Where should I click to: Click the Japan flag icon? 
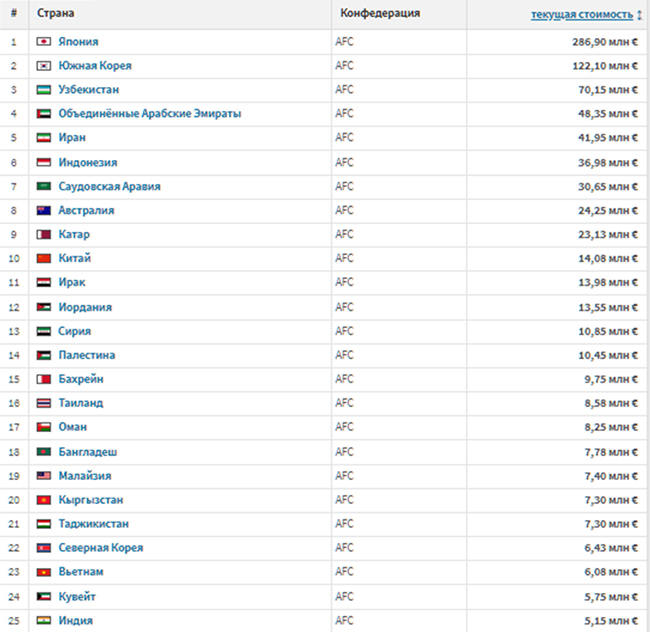(x=43, y=42)
